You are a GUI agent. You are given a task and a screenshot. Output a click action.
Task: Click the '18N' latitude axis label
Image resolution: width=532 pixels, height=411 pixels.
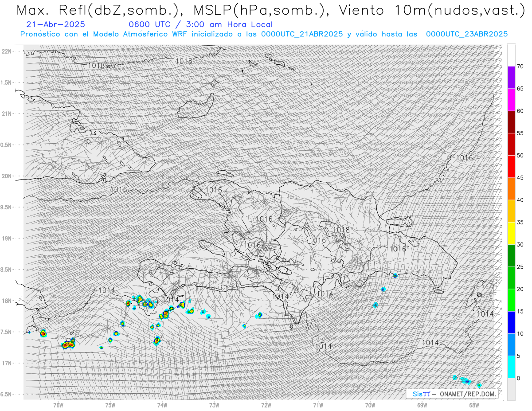pyautogui.click(x=6, y=301)
